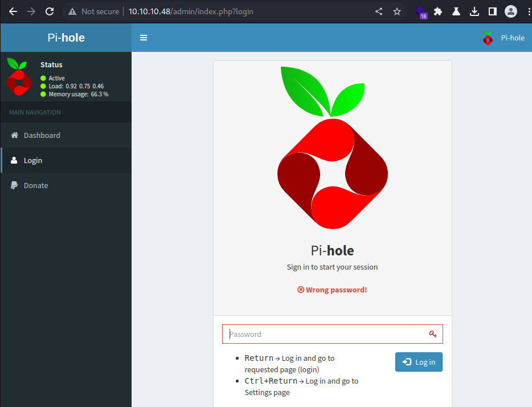Reload the page with the refresh icon

pos(50,11)
